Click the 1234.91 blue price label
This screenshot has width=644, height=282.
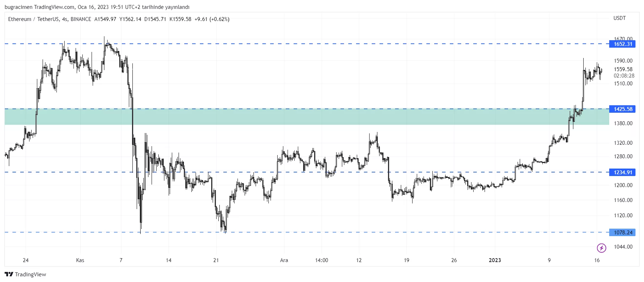(623, 172)
